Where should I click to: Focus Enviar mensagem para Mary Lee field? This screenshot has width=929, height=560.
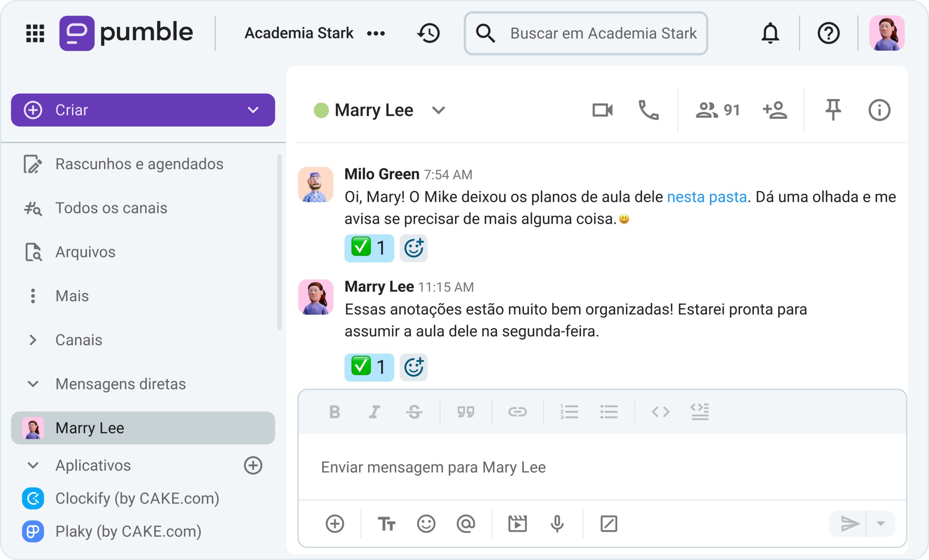pos(602,467)
